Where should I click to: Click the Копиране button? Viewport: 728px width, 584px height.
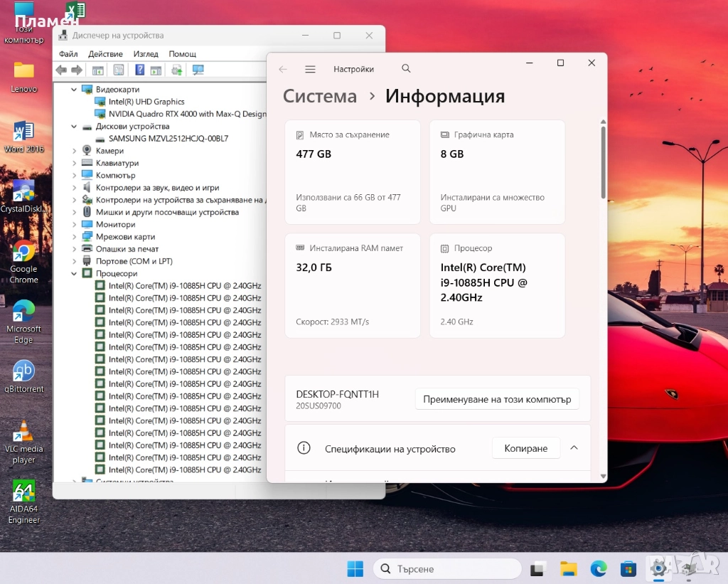[525, 448]
